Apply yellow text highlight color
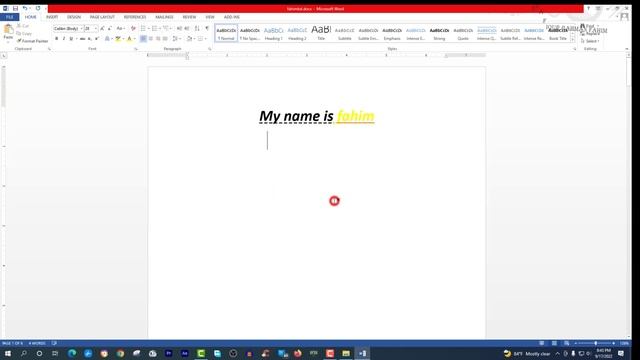The width and height of the screenshot is (640, 360). (118, 39)
